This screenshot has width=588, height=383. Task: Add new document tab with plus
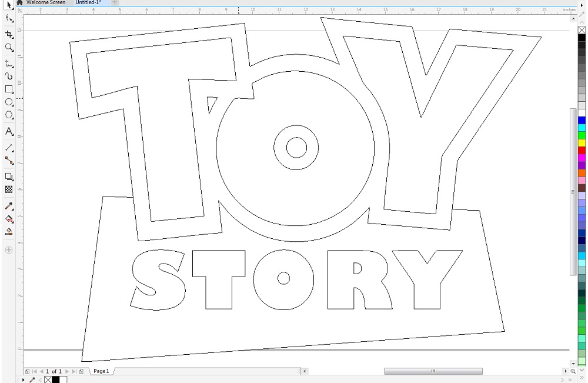(x=115, y=2)
